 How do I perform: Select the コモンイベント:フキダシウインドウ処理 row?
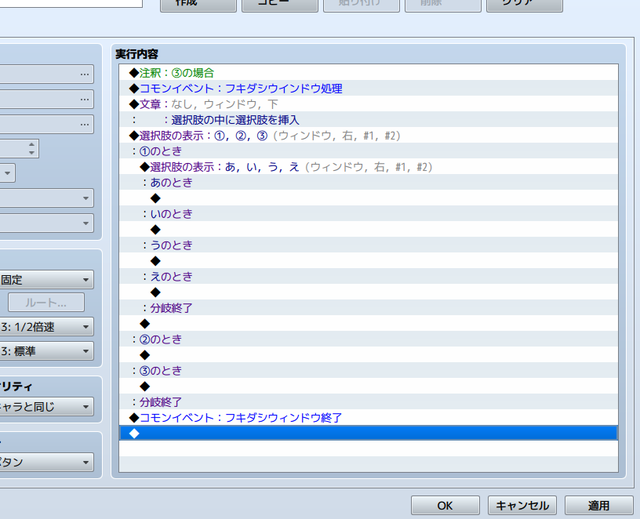pyautogui.click(x=369, y=88)
